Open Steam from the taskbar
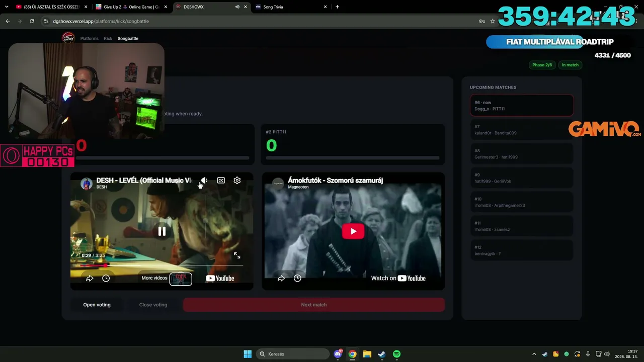 click(x=382, y=354)
